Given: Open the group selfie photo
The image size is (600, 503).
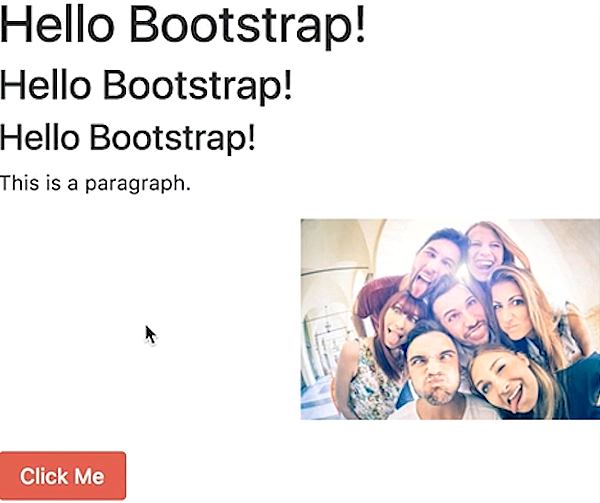Looking at the screenshot, I should (x=450, y=319).
